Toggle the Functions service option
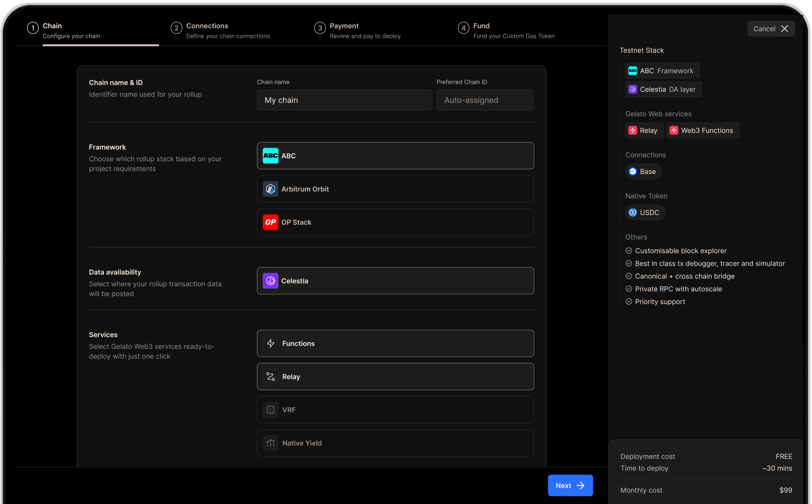 (395, 344)
